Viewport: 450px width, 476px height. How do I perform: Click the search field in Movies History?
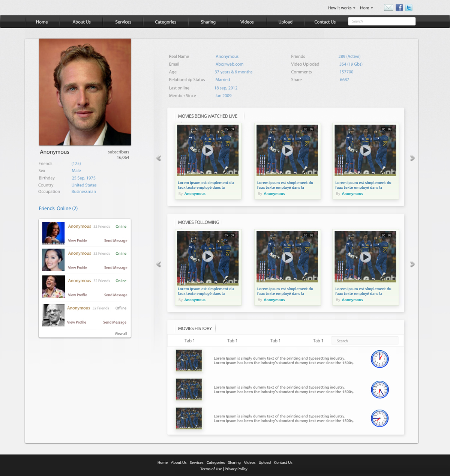364,341
